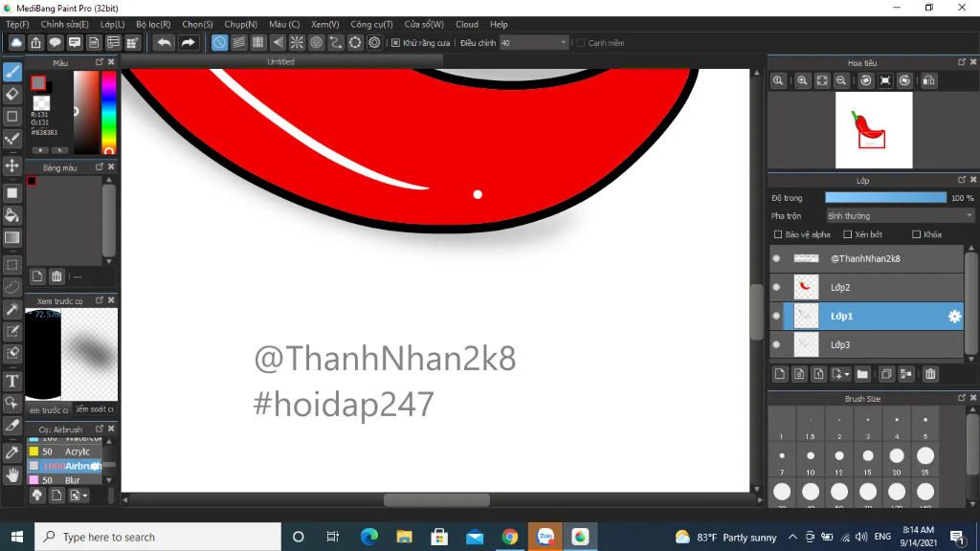Select the Text tool

(x=11, y=381)
